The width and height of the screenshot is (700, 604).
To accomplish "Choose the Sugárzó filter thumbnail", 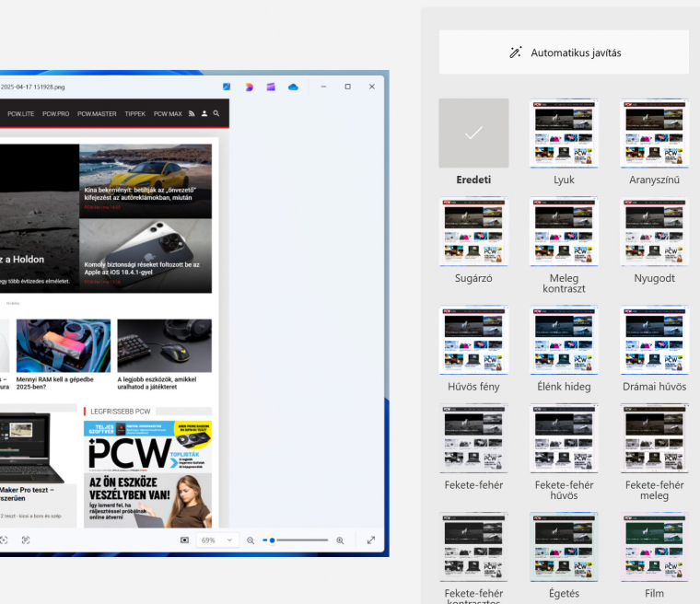I will pyautogui.click(x=473, y=231).
